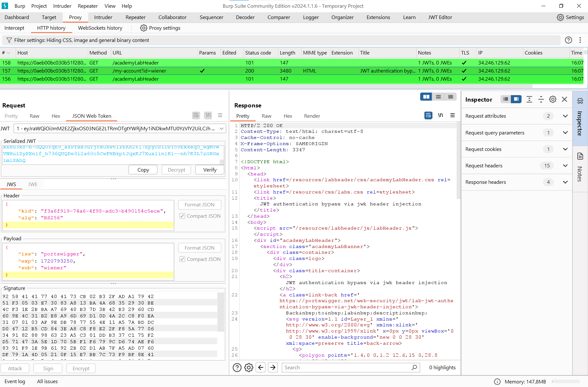Viewport: 588px width, 387px height.
Task: Open the Notes side panel icon
Action: point(580,156)
